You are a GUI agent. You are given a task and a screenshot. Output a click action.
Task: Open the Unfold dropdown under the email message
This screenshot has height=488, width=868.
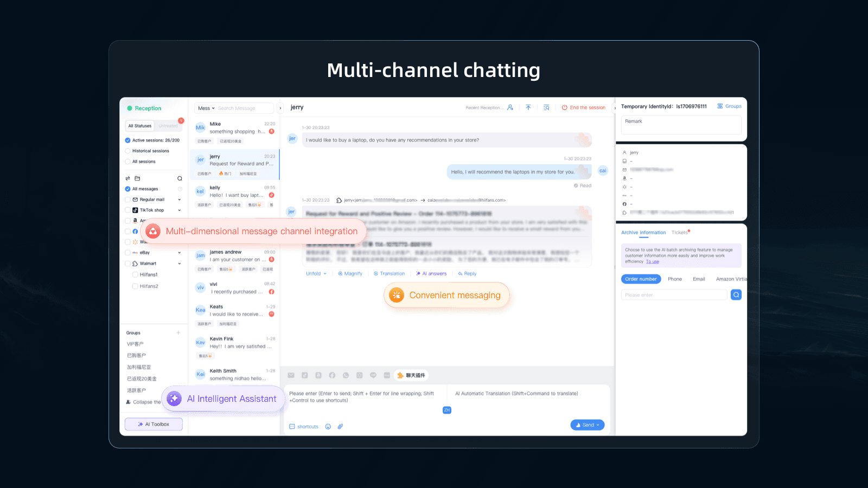pos(316,273)
